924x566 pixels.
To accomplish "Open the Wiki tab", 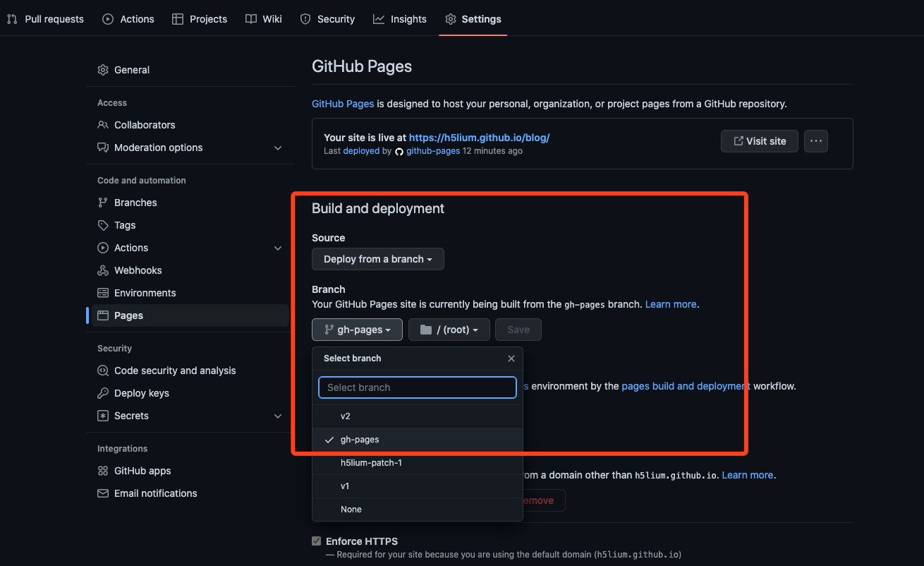I will coord(264,19).
